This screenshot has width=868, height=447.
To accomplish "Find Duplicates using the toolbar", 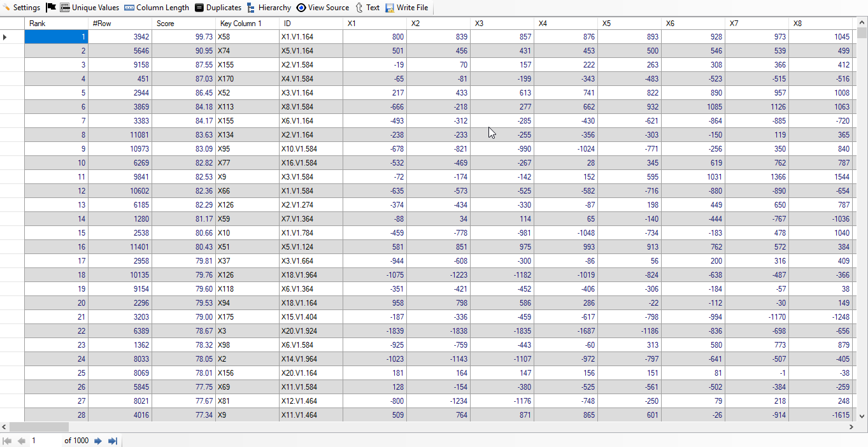I will point(218,8).
